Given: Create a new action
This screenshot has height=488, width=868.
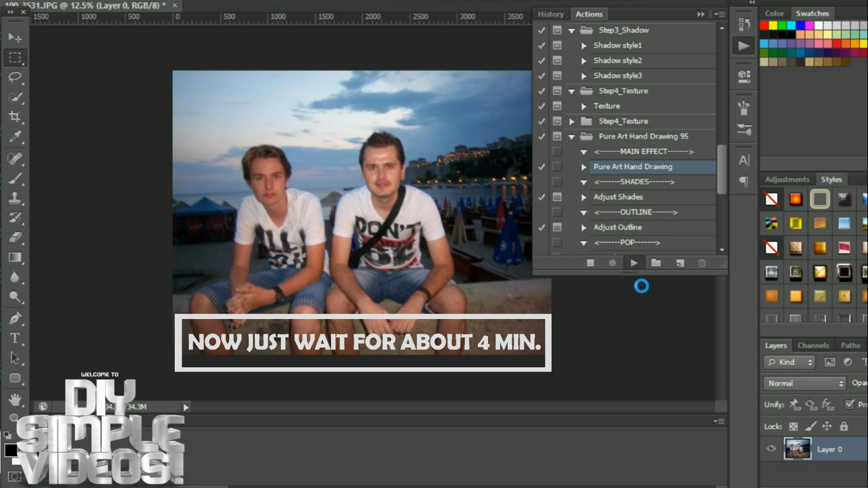Looking at the screenshot, I should [679, 262].
